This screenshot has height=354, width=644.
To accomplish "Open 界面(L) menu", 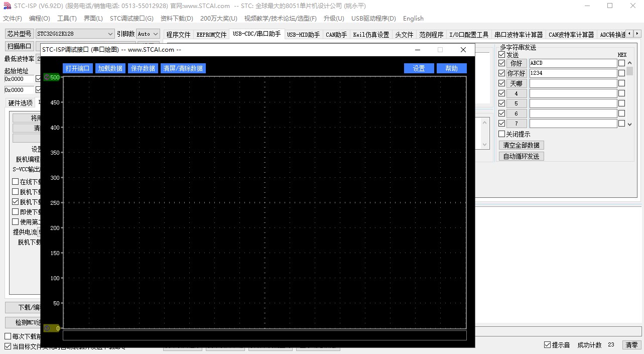I will click(x=93, y=19).
